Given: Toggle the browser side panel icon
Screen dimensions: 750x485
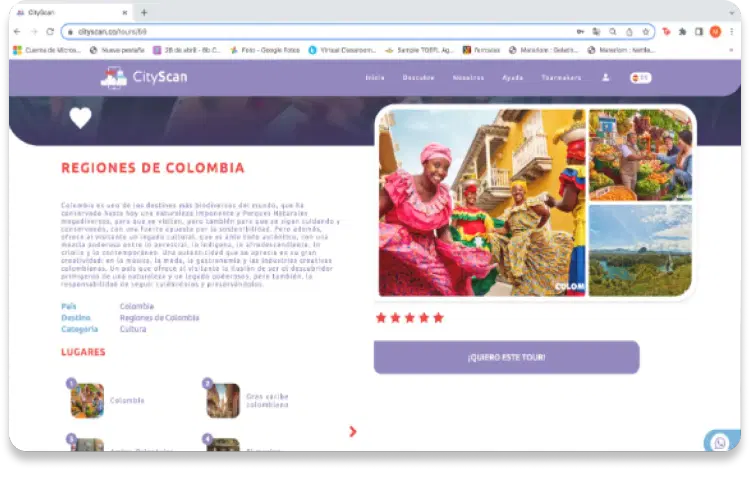Looking at the screenshot, I should tap(699, 32).
